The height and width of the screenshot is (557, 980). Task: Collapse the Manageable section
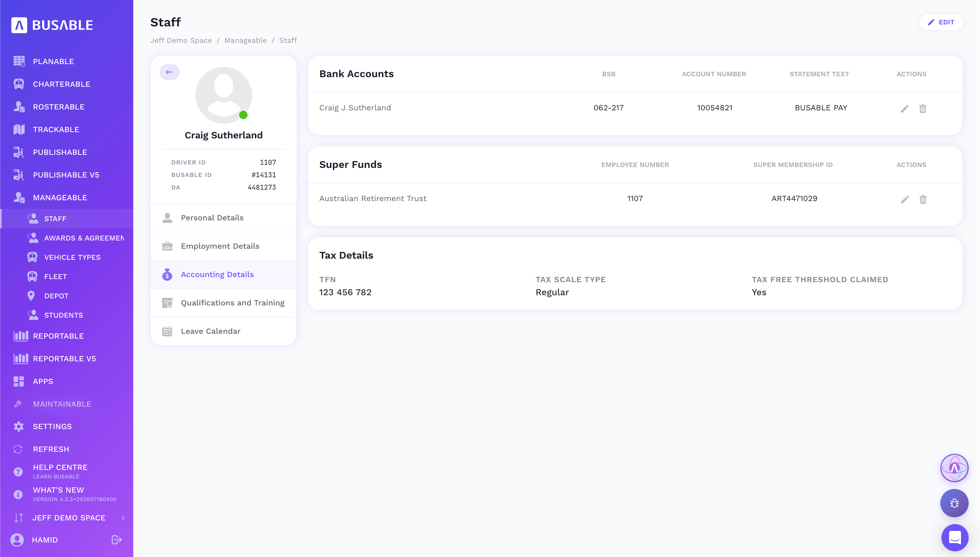click(x=67, y=197)
